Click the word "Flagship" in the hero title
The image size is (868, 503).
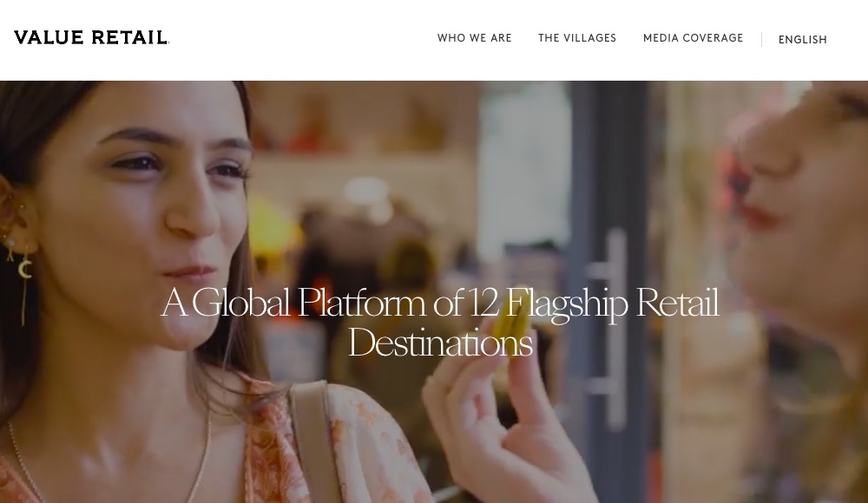coord(566,304)
